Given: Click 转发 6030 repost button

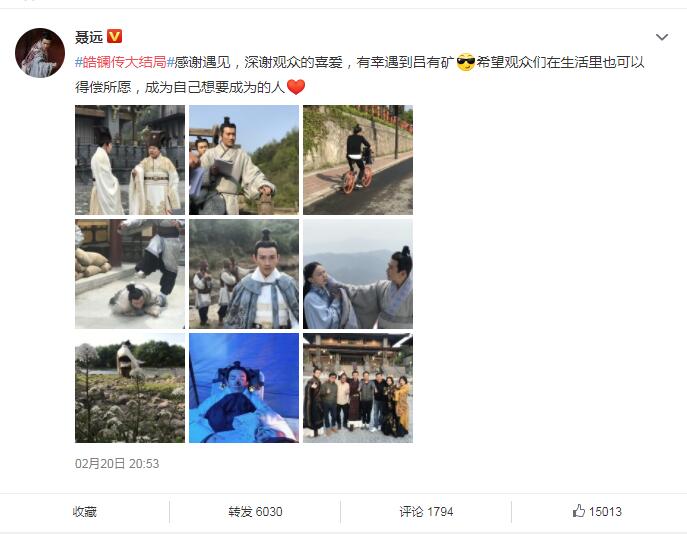Looking at the screenshot, I should click(255, 511).
